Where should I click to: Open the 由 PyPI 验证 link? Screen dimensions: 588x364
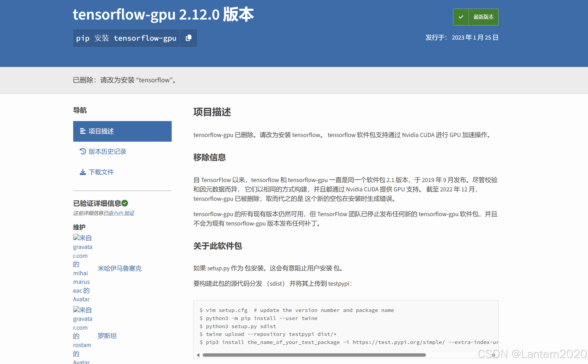121,213
